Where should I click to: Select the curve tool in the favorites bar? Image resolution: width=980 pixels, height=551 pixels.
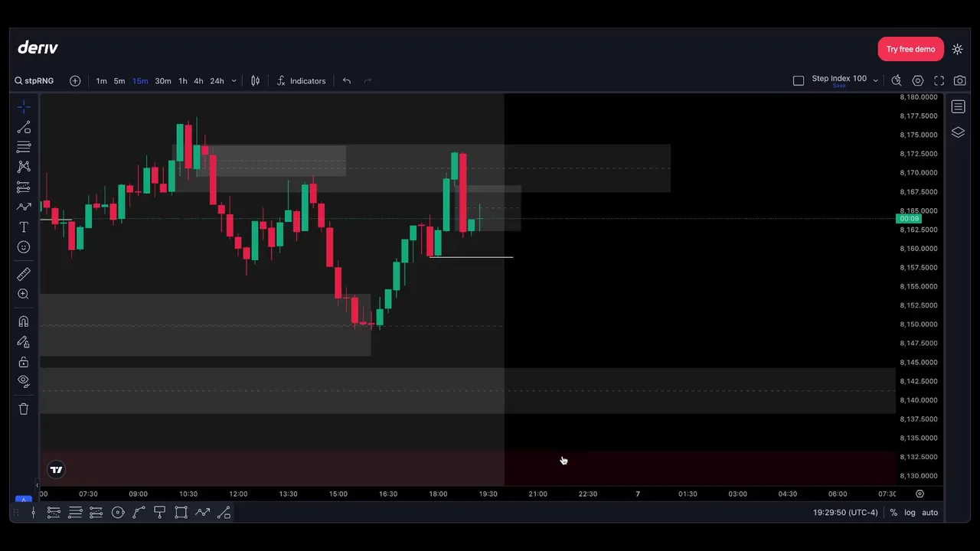(139, 513)
